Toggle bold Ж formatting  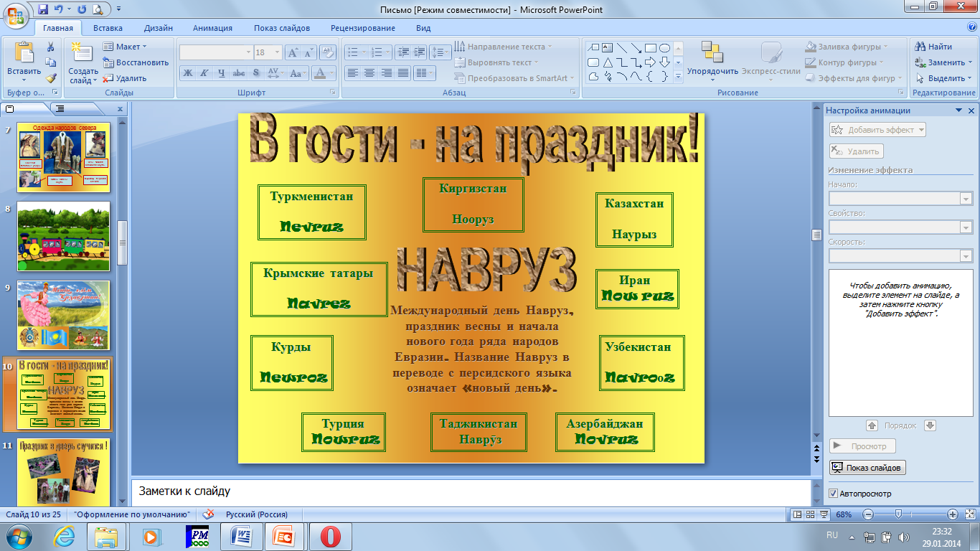coord(187,73)
